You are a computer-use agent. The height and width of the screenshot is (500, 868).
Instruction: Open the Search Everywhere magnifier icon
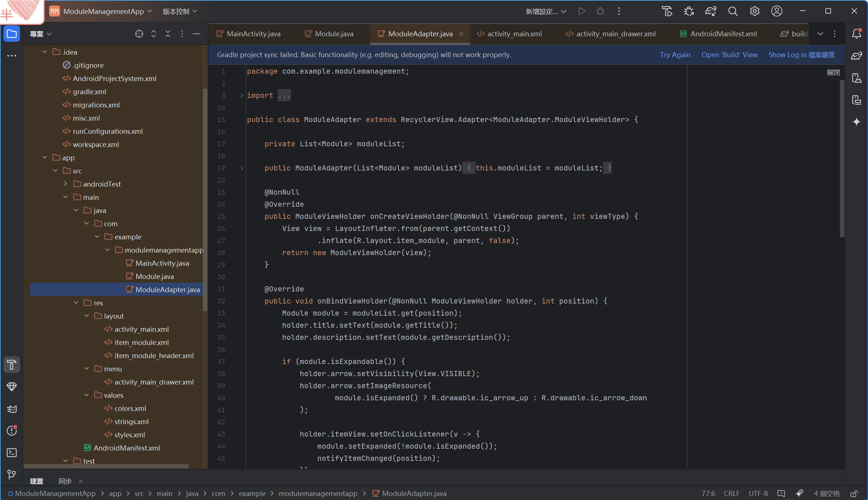pyautogui.click(x=732, y=11)
